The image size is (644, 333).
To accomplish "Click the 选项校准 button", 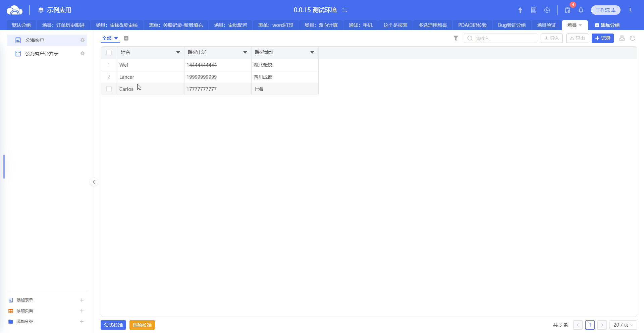I will (142, 325).
